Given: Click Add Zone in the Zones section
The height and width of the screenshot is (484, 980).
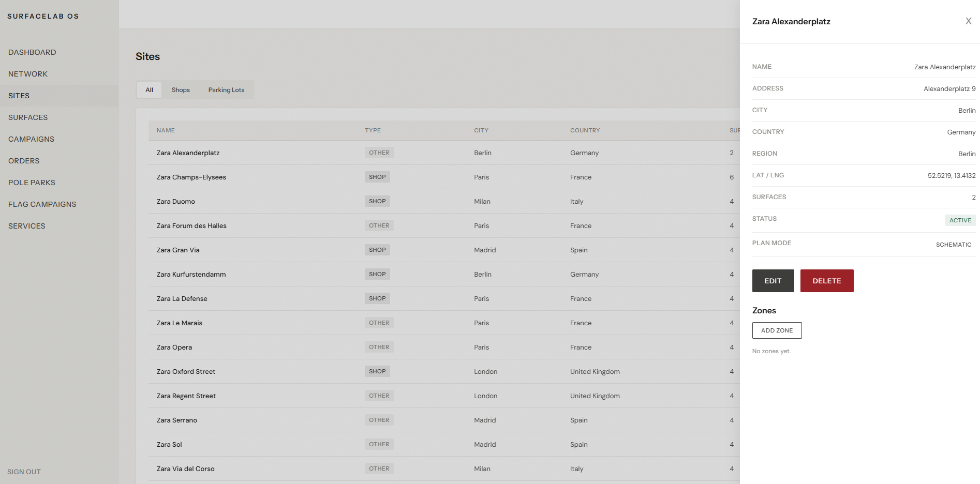Looking at the screenshot, I should 777,330.
